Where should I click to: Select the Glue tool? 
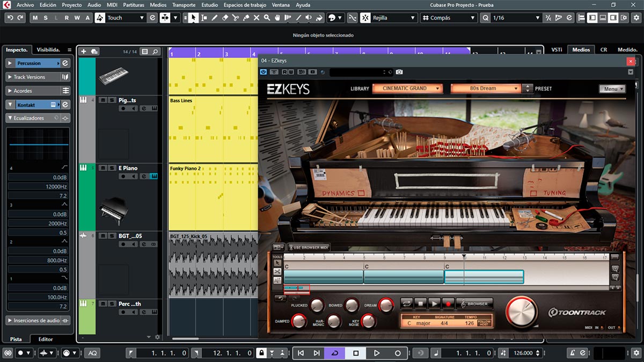(246, 18)
